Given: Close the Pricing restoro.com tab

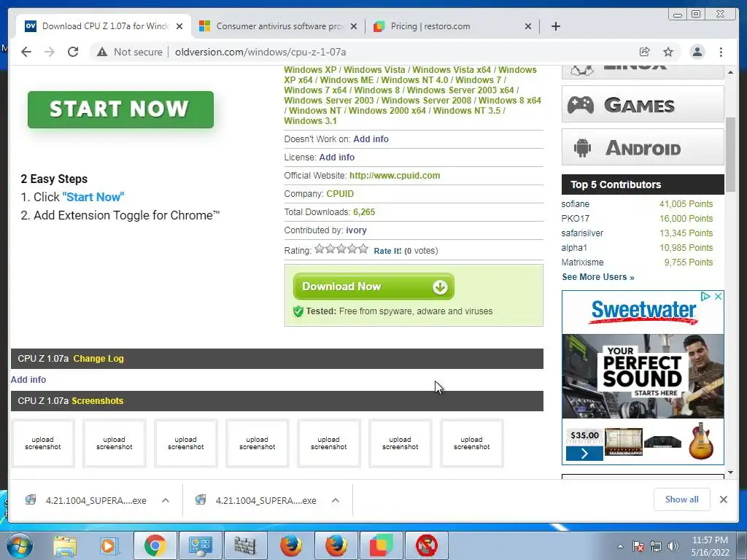Looking at the screenshot, I should pyautogui.click(x=528, y=26).
